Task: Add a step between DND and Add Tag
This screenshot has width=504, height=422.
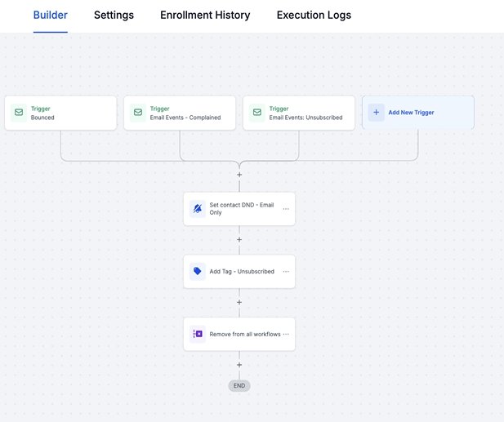Action: click(239, 240)
